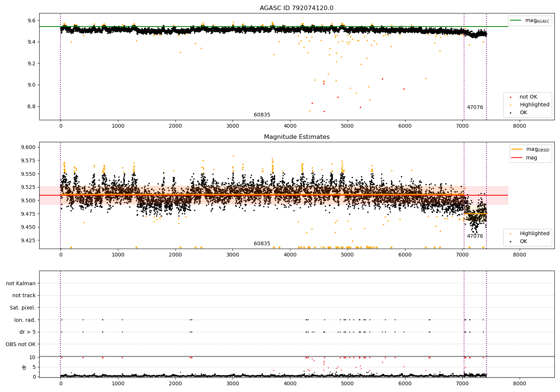The width and height of the screenshot is (560, 392).
Task: Click the rotated 'dr' axis label
Action: (x=24, y=367)
